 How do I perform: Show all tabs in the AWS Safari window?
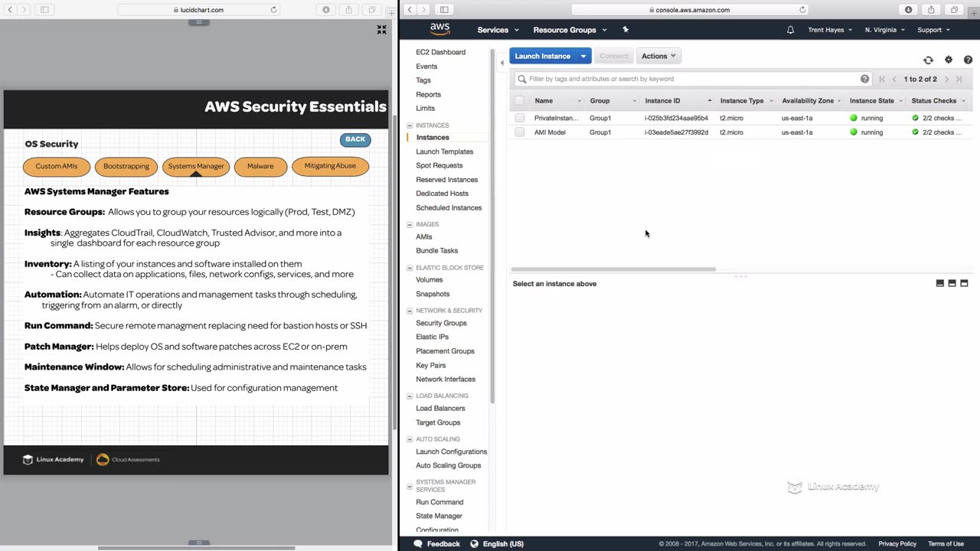pyautogui.click(x=954, y=10)
